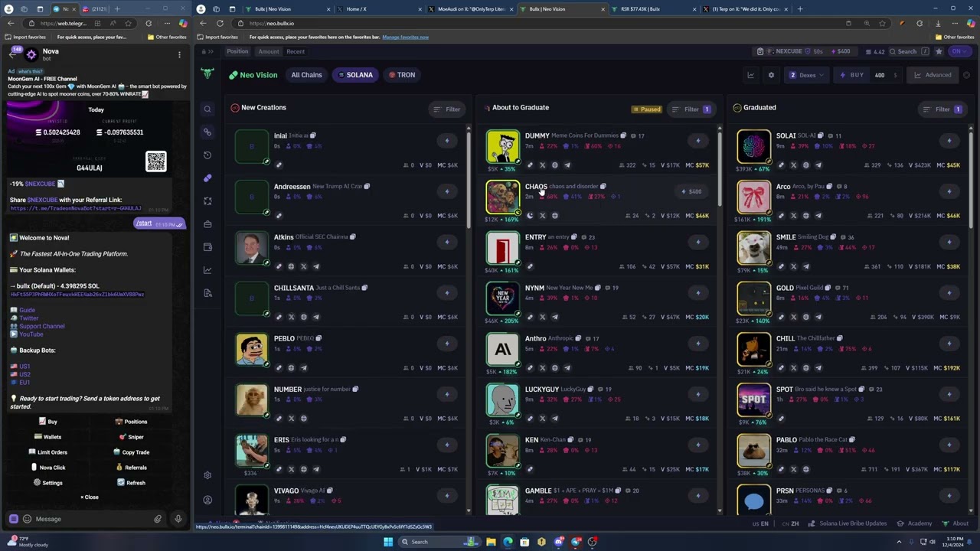The width and height of the screenshot is (980, 551).
Task: Open the settings gear at bottom of BullX sidebar
Action: point(207,475)
